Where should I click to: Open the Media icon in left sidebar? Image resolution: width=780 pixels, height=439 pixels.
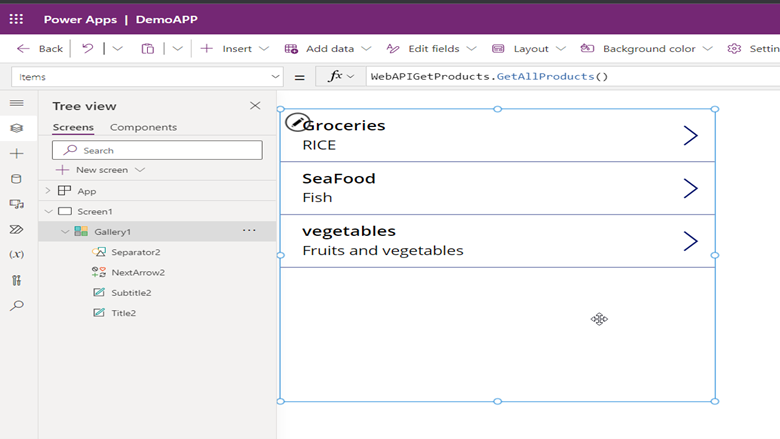(16, 204)
